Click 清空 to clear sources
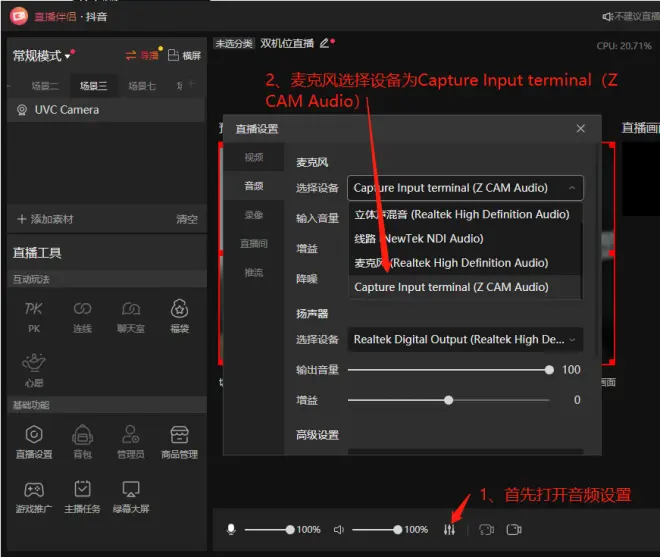This screenshot has width=660, height=557. point(187,219)
